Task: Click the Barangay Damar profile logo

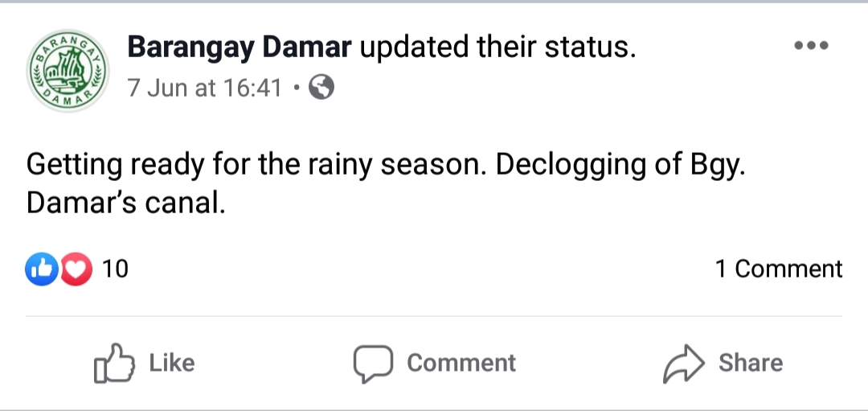Action: [x=68, y=72]
